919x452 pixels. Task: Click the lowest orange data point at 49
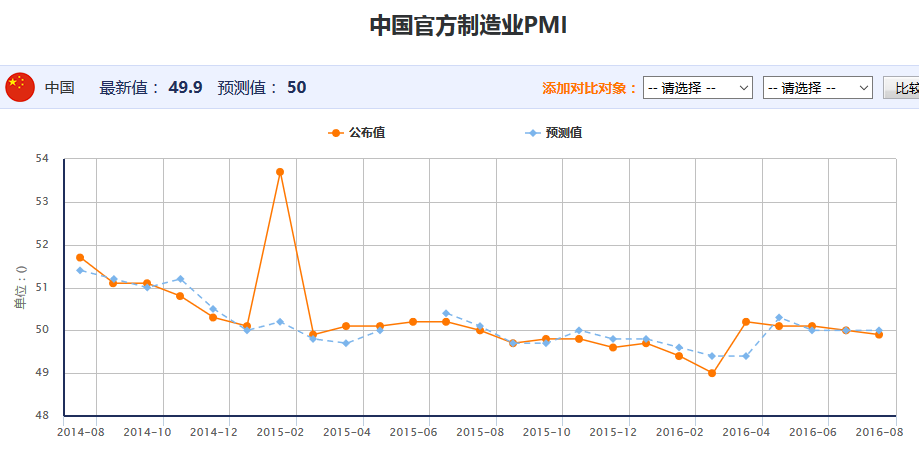pos(712,373)
